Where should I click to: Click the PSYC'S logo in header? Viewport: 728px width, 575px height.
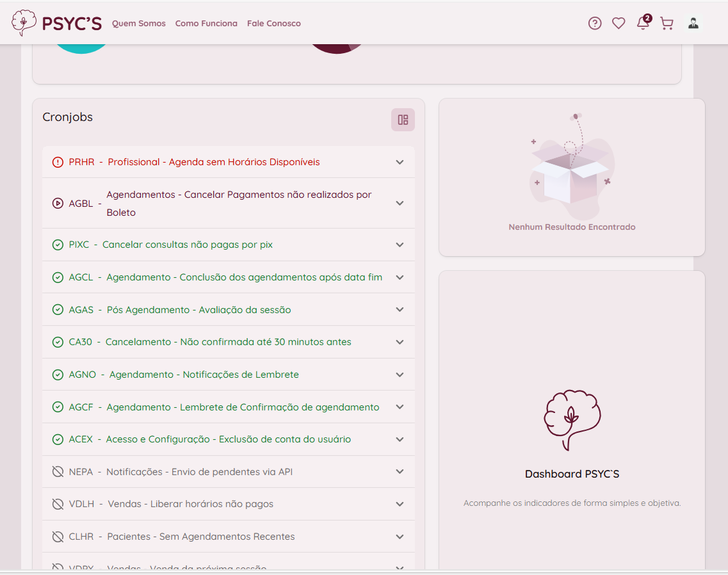click(56, 23)
